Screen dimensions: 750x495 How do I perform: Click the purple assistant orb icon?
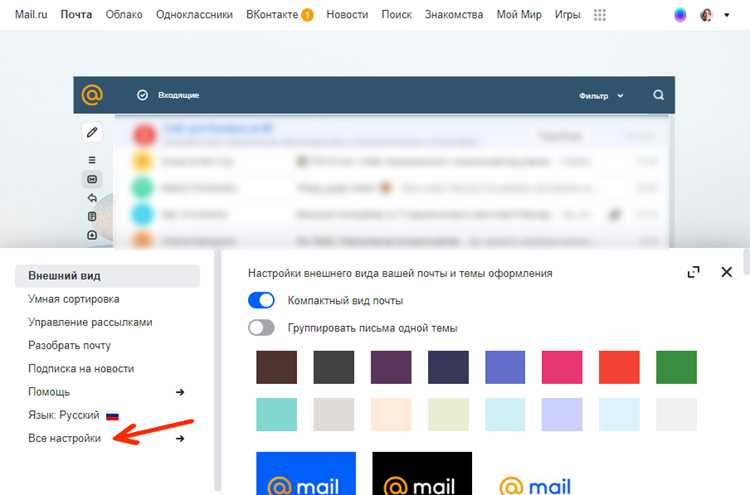pos(680,15)
